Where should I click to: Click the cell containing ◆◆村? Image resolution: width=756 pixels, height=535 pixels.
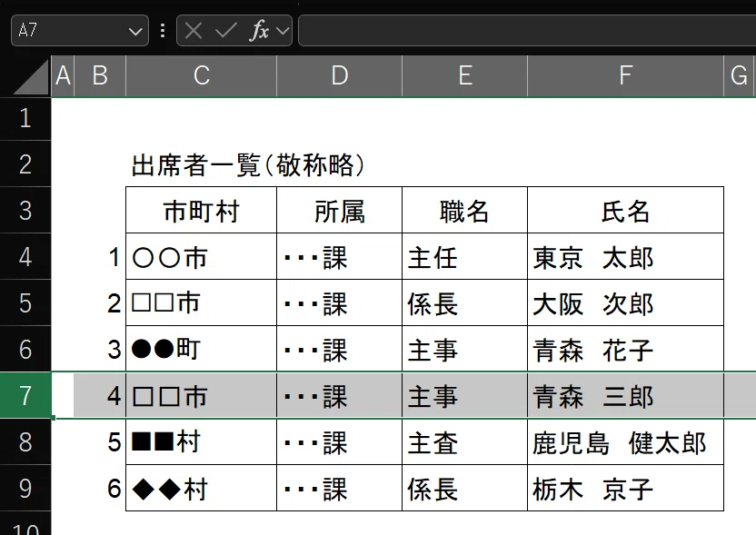coord(201,488)
